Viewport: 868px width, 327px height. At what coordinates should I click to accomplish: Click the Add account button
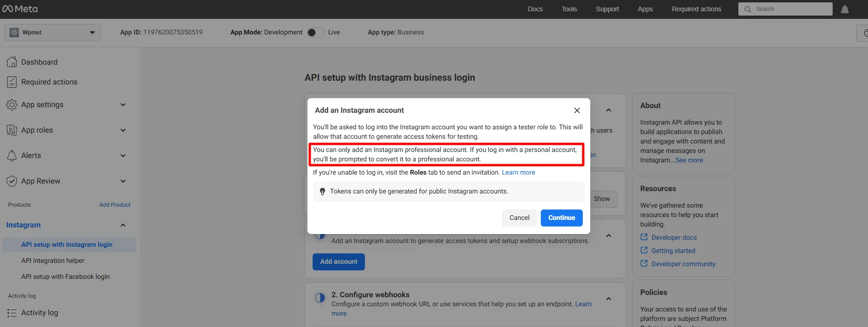tap(339, 262)
